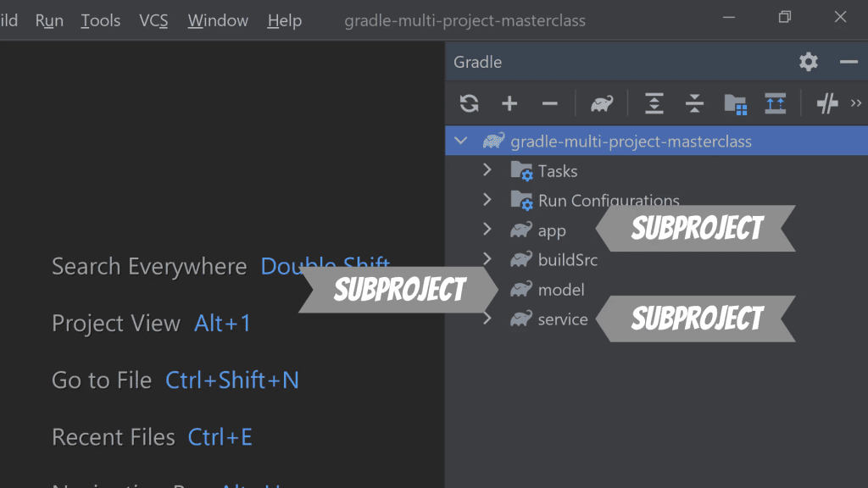Viewport: 868px width, 488px height.
Task: Link a new Gradle project
Action: pyautogui.click(x=509, y=103)
